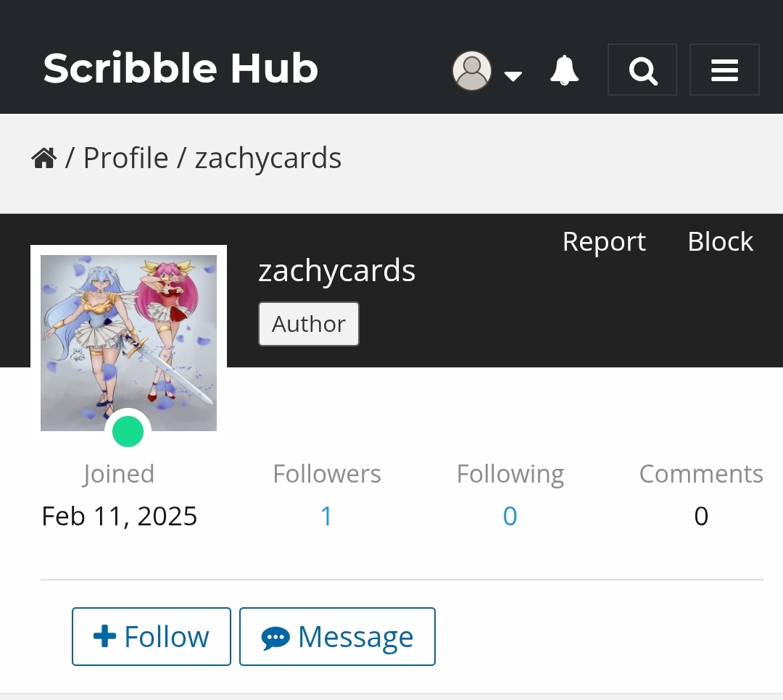This screenshot has height=700, width=783.
Task: Expand the dropdown arrow beside the avatar
Action: pyautogui.click(x=513, y=75)
